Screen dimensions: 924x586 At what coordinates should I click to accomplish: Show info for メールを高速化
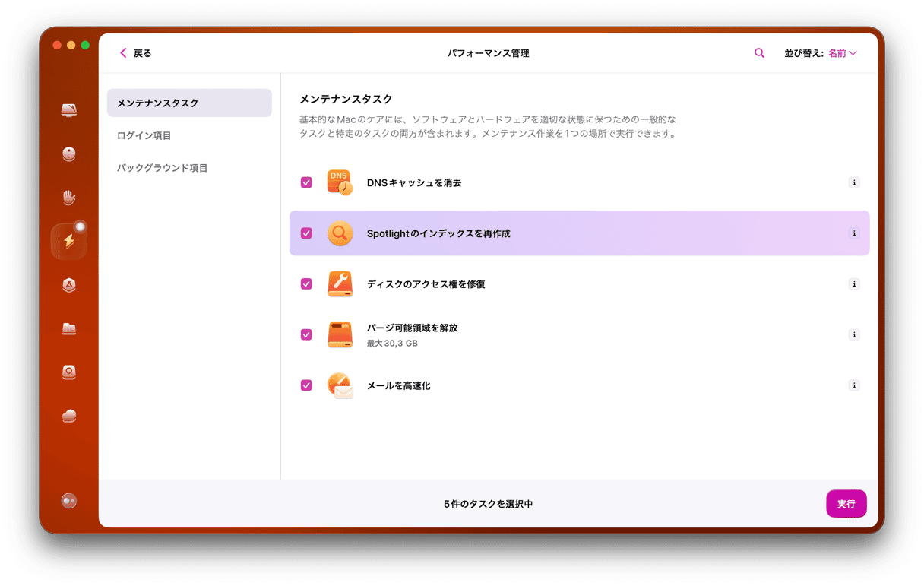pyautogui.click(x=854, y=385)
